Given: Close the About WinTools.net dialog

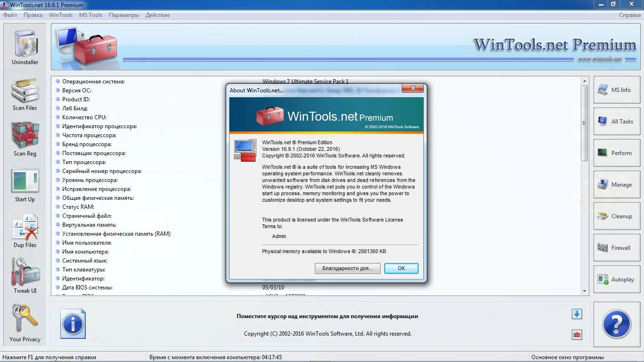Looking at the screenshot, I should (x=413, y=89).
